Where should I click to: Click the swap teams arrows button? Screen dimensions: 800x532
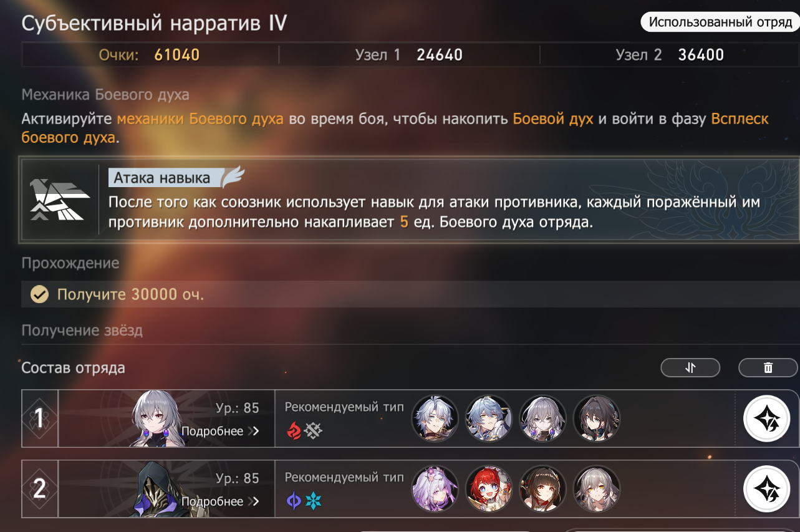pyautogui.click(x=690, y=368)
